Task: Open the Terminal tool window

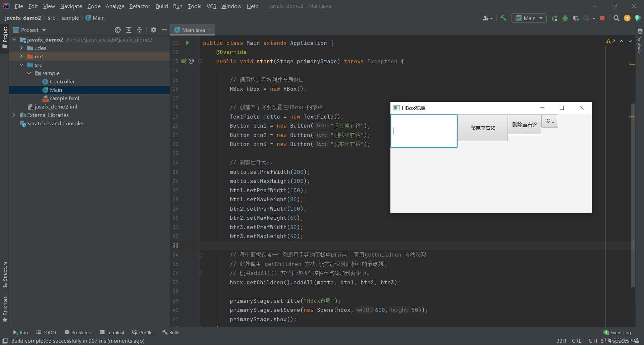Action: pyautogui.click(x=112, y=333)
